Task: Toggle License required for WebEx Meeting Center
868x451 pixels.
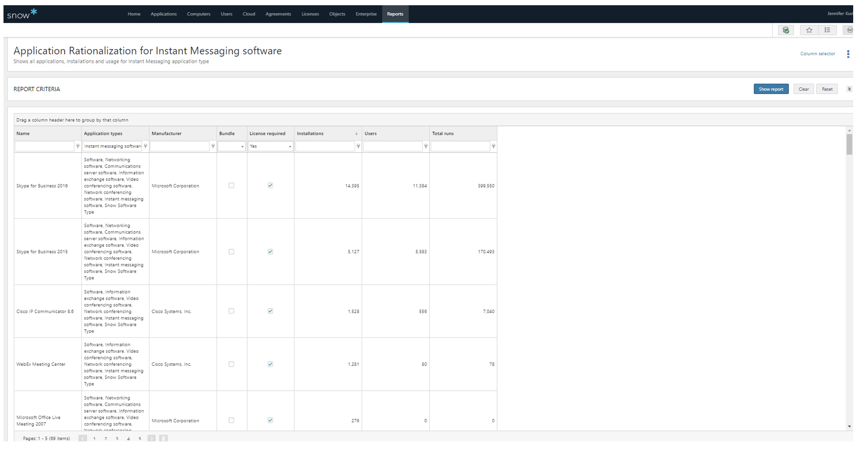Action: tap(270, 364)
